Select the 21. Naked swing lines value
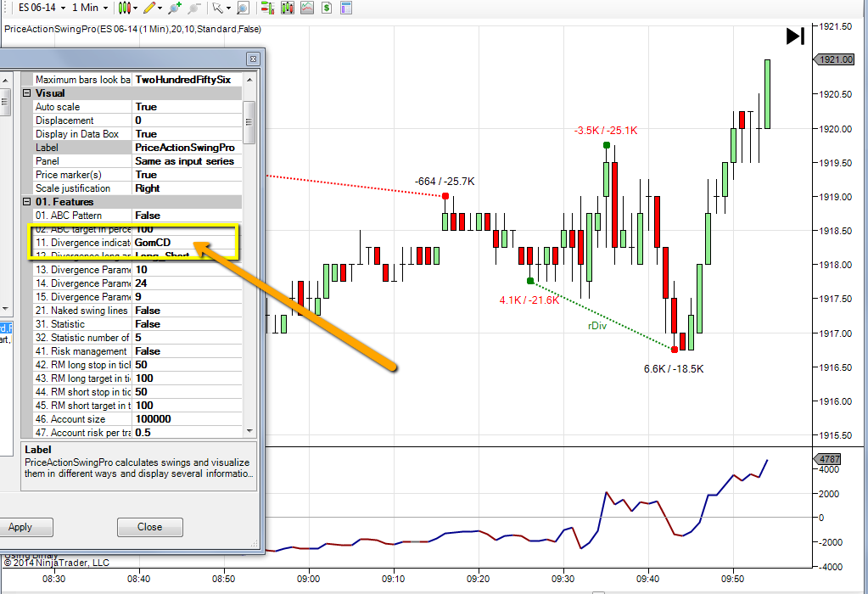This screenshot has height=594, width=868. pyautogui.click(x=188, y=311)
